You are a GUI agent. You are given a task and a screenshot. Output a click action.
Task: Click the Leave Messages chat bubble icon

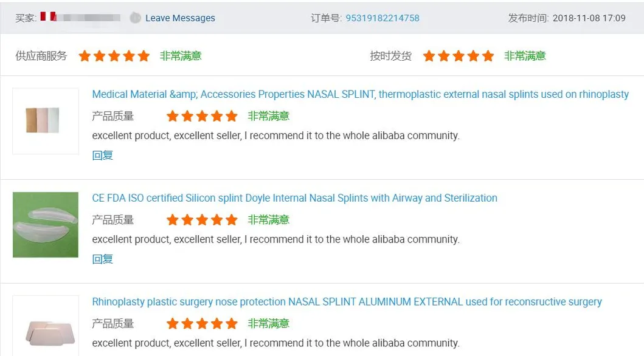[135, 18]
